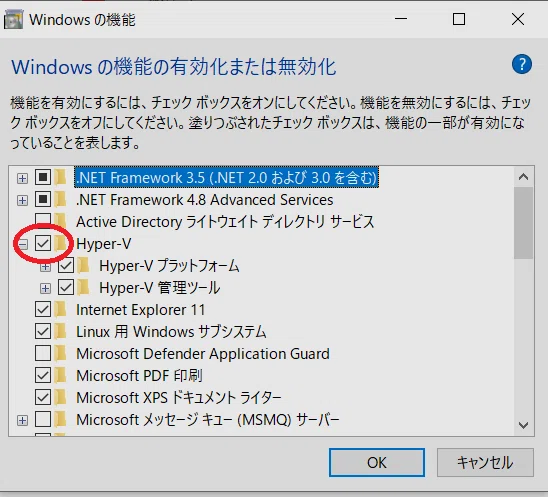The image size is (548, 497).
Task: Click folder icon beside Microsoft XPS ドキュメント ライター
Action: click(61, 397)
